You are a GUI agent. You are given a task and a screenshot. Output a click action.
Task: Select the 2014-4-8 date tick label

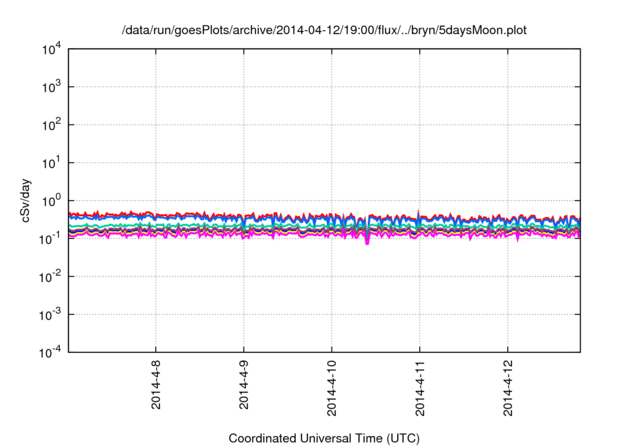[156, 385]
